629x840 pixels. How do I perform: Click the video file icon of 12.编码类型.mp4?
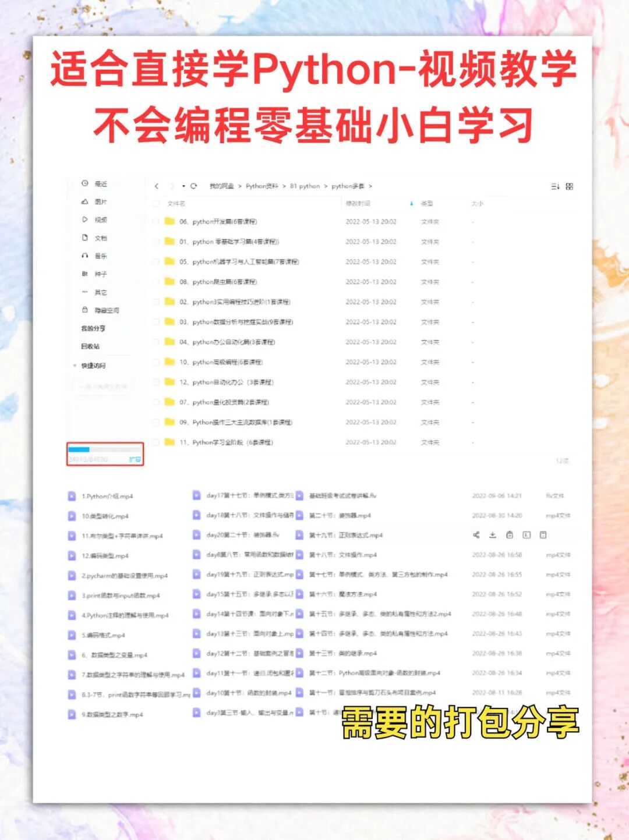click(x=72, y=555)
